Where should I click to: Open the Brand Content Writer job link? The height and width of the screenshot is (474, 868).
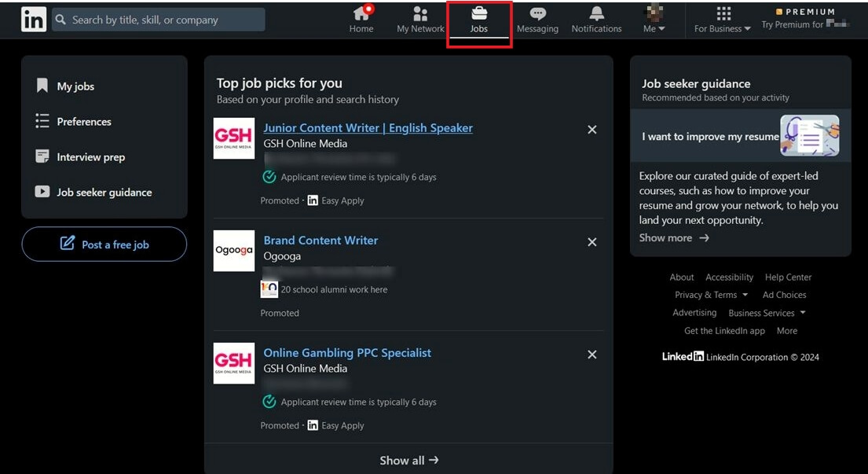[x=320, y=241]
